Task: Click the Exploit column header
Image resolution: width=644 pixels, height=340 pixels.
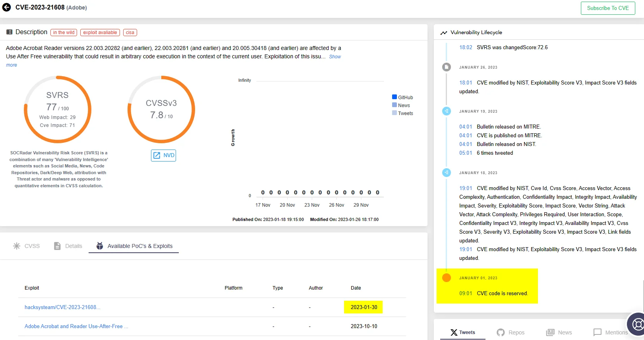Action: (32, 288)
